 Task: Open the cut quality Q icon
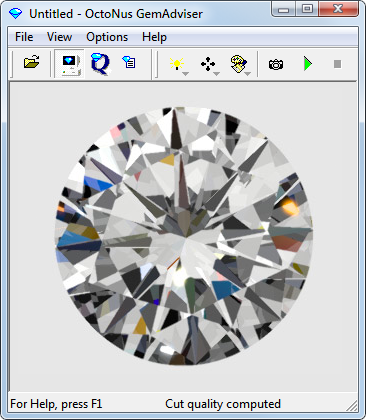point(100,63)
